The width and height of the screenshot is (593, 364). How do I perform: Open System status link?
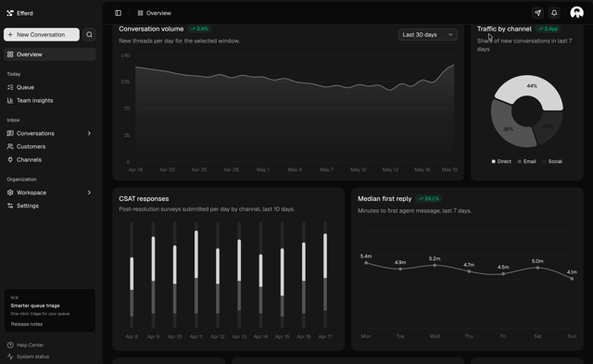[x=32, y=357]
